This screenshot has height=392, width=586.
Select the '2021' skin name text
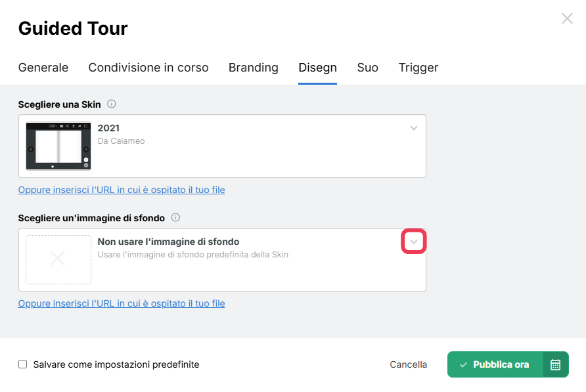pyautogui.click(x=108, y=128)
